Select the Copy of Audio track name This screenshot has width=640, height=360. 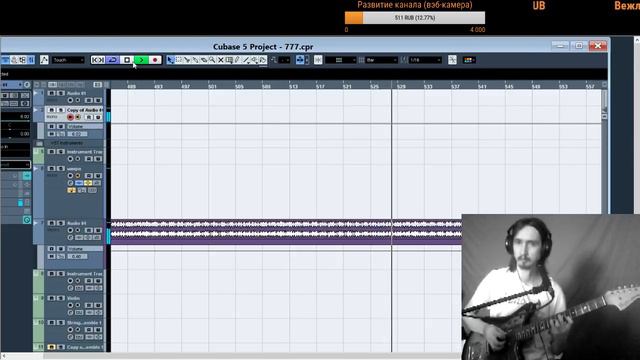click(84, 110)
